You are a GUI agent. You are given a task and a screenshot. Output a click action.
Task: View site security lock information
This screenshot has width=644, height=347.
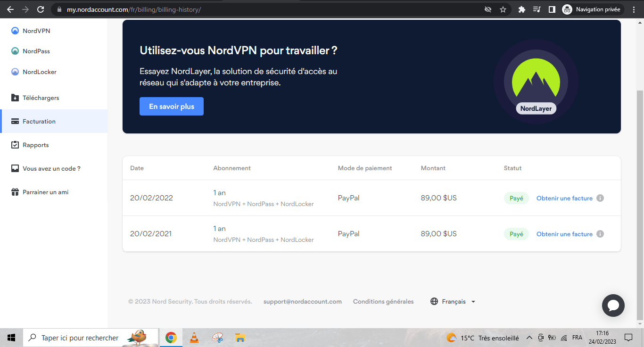(59, 9)
